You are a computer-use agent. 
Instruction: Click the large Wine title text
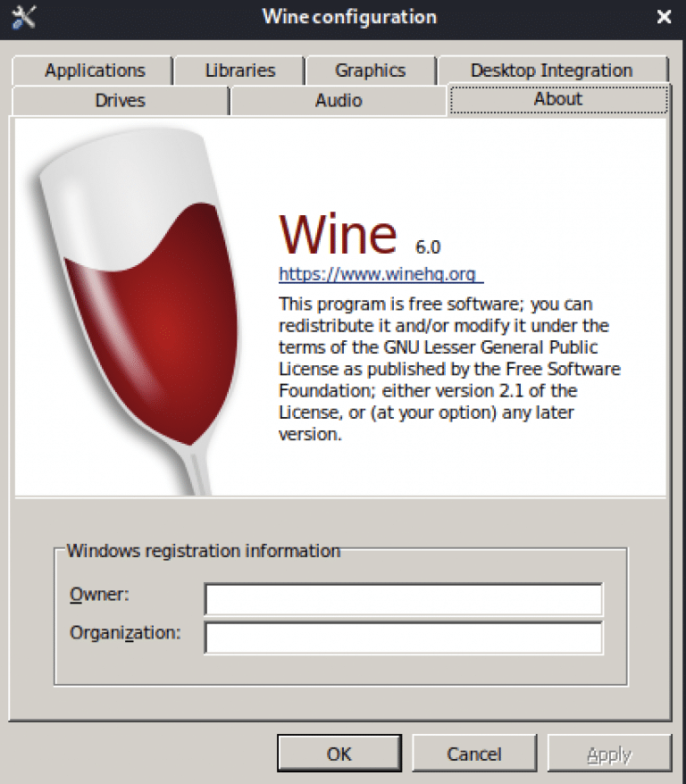tap(338, 233)
